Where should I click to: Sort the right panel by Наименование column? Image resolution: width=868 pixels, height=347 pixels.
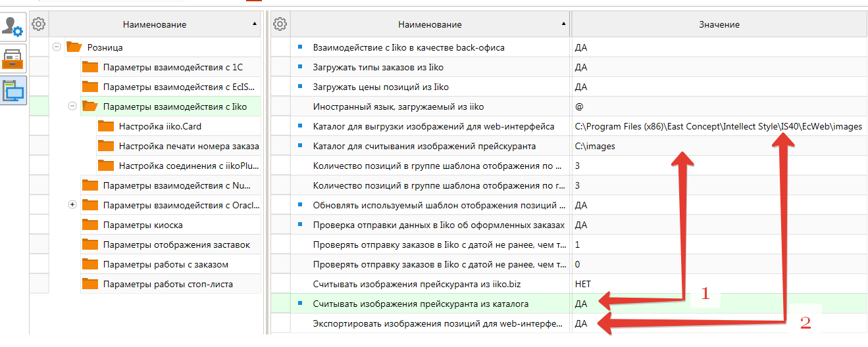click(x=430, y=24)
